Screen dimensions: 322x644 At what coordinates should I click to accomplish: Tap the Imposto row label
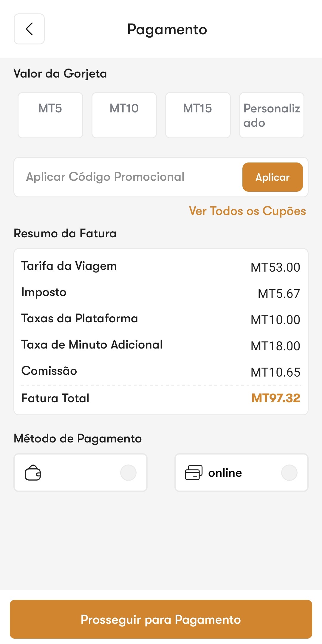click(44, 292)
